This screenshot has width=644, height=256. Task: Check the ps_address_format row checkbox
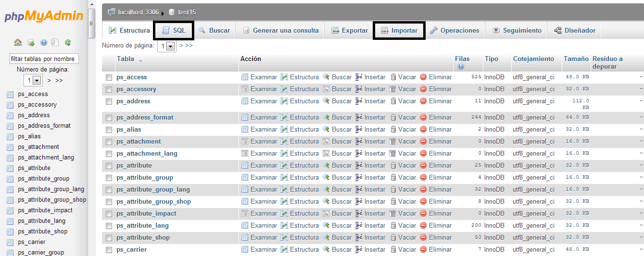tap(109, 118)
